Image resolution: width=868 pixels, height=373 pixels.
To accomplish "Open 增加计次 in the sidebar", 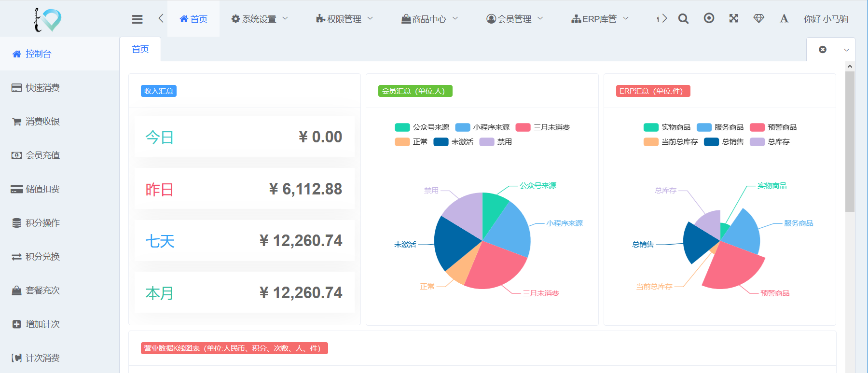I will (60, 324).
